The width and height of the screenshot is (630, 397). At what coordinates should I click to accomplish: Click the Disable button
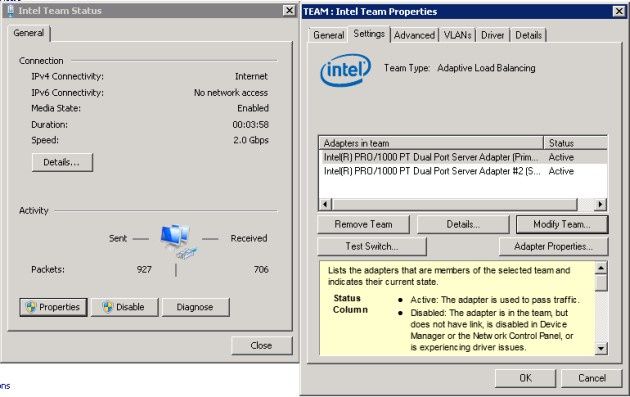pos(125,307)
